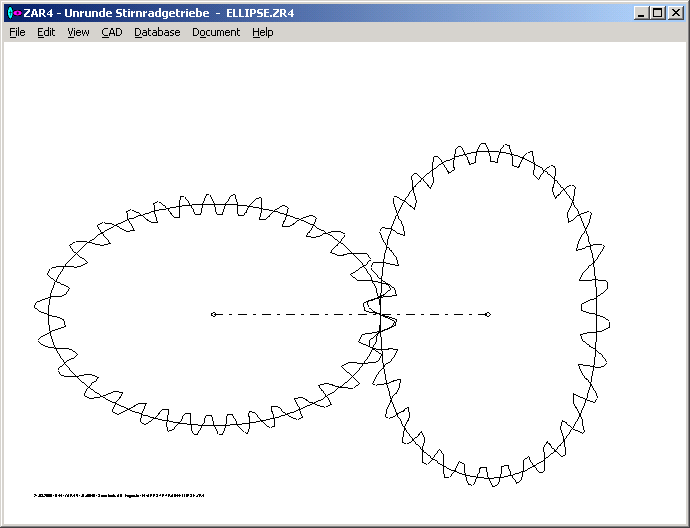Viewport: 690px width, 528px height.
Task: Minimize the ZAR4 window
Action: 641,13
